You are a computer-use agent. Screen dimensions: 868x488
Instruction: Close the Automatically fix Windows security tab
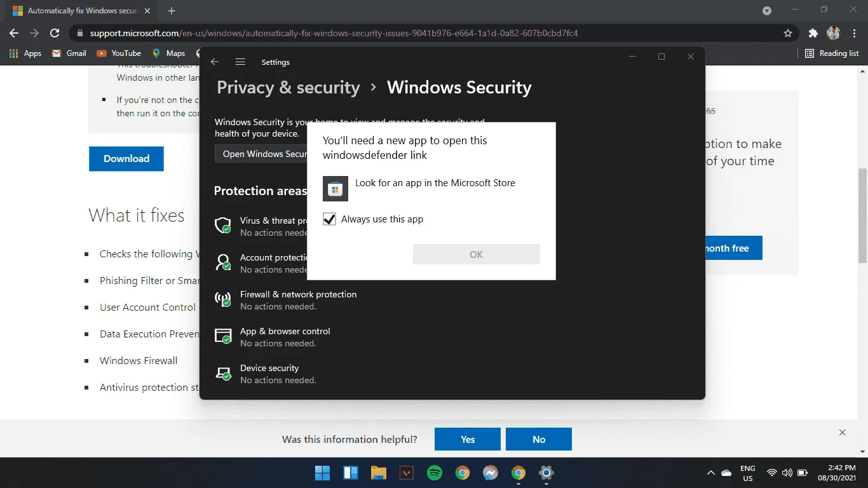point(147,11)
